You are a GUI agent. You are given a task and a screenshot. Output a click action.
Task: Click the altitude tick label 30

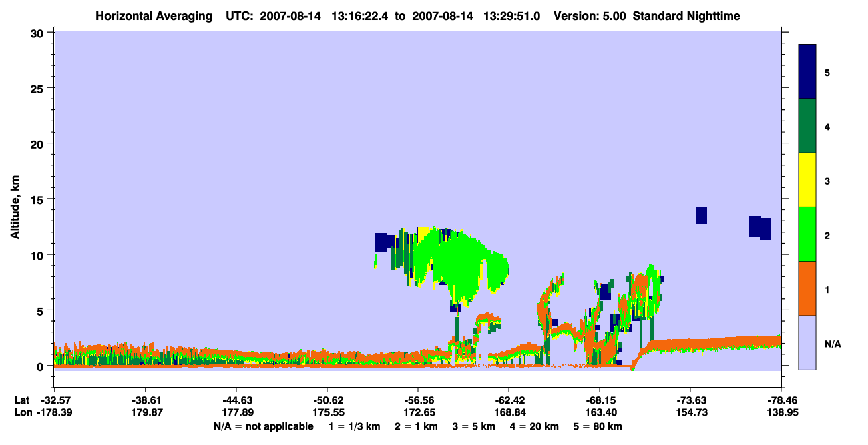[x=38, y=33]
